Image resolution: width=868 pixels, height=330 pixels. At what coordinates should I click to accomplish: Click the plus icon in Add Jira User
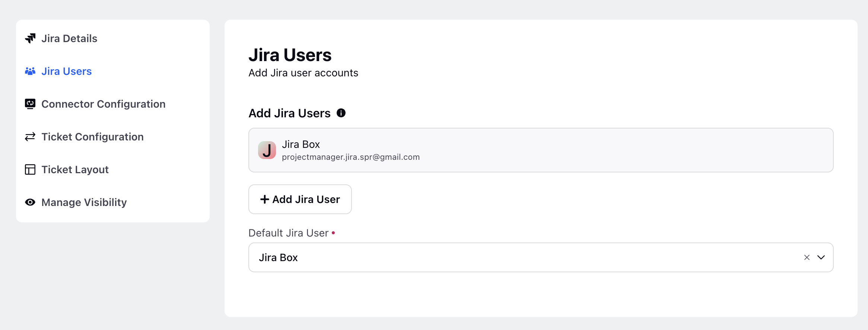265,199
